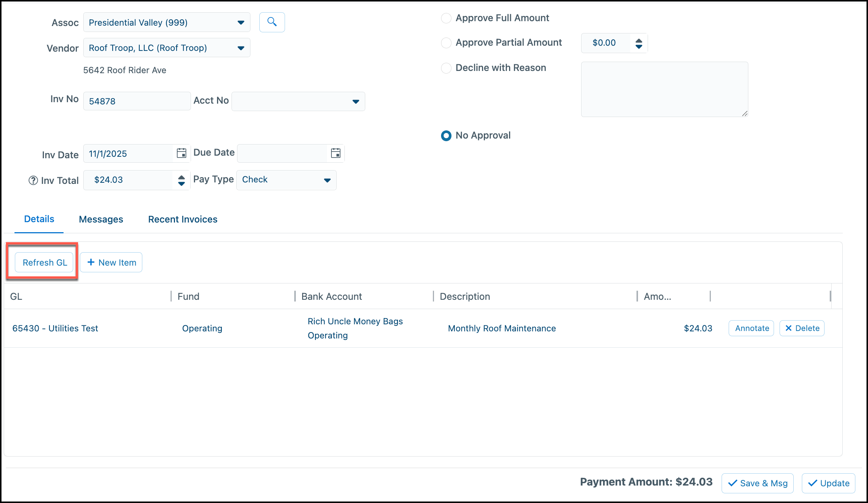Viewport: 868px width, 503px height.
Task: Click into the Inv Date field 11/1/2025
Action: pyautogui.click(x=128, y=153)
